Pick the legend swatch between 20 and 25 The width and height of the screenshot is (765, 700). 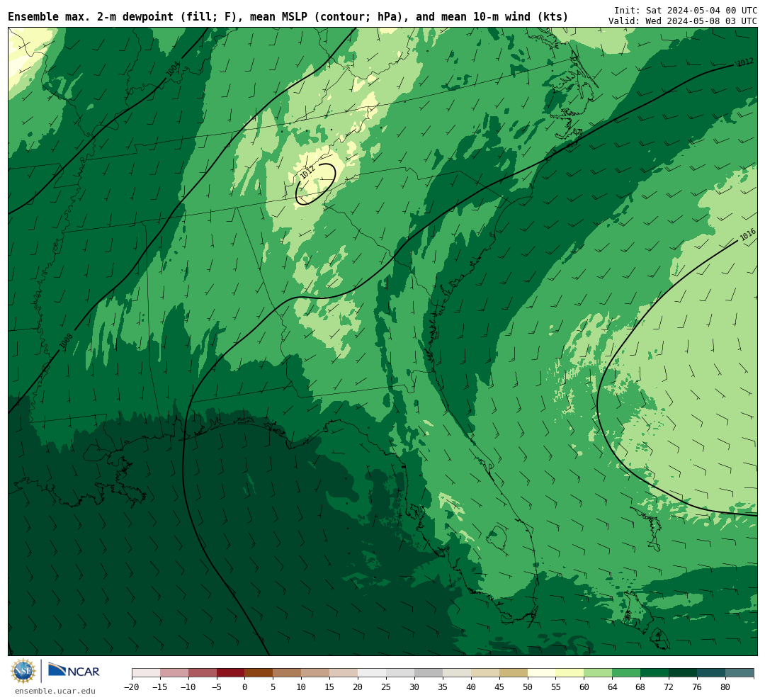[x=373, y=673]
